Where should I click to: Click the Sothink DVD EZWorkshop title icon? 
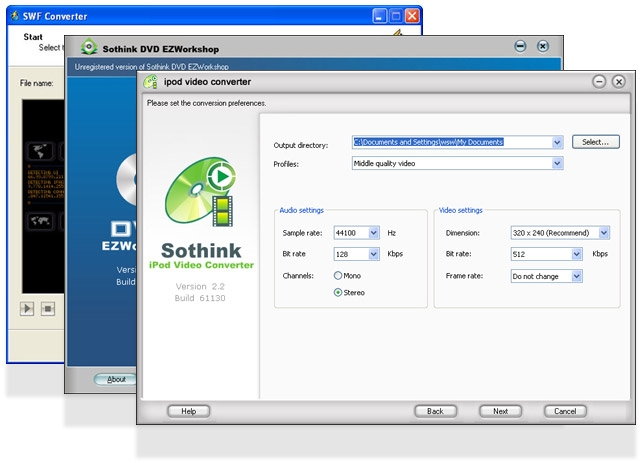click(89, 47)
